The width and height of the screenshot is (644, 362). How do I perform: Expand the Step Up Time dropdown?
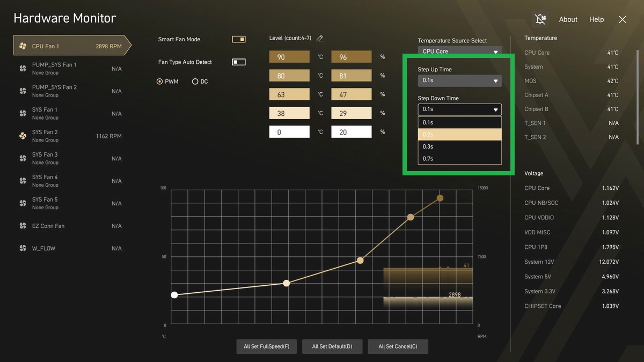459,81
